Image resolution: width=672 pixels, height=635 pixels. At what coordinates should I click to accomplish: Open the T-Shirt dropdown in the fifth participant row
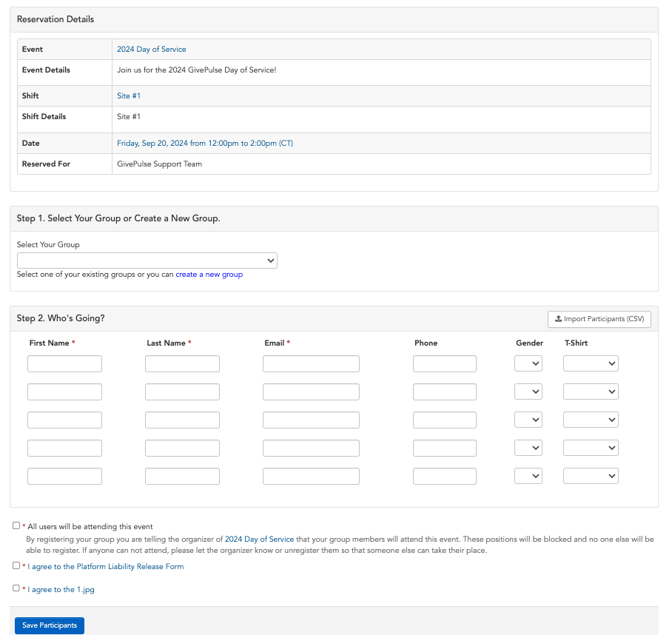pos(591,476)
